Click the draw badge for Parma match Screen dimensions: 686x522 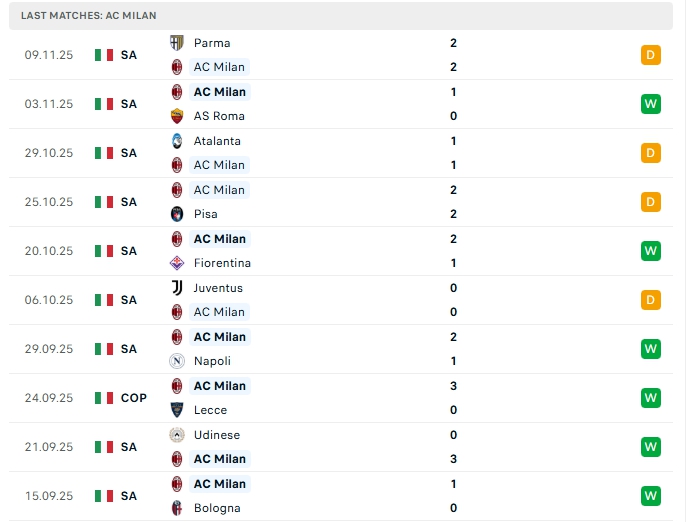coord(651,55)
